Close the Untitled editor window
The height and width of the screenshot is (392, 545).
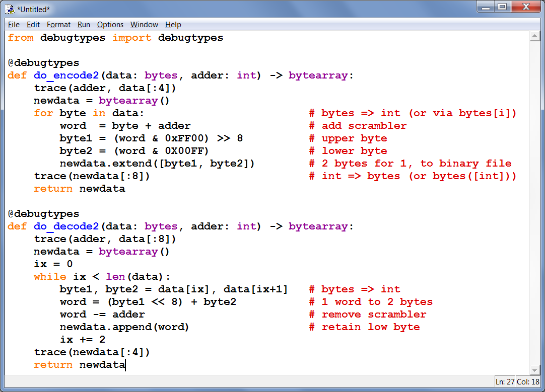(x=525, y=7)
